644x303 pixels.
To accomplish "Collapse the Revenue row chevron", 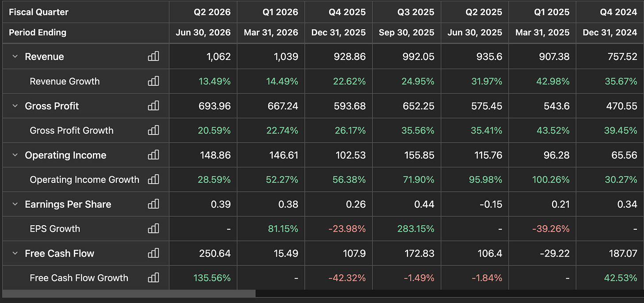I will (15, 57).
